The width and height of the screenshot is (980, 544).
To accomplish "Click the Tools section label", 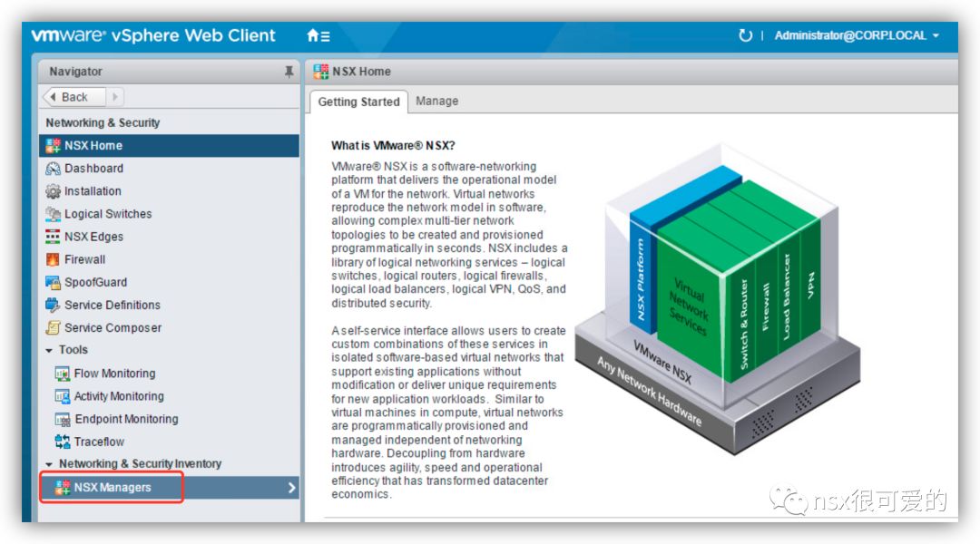I will pyautogui.click(x=73, y=350).
